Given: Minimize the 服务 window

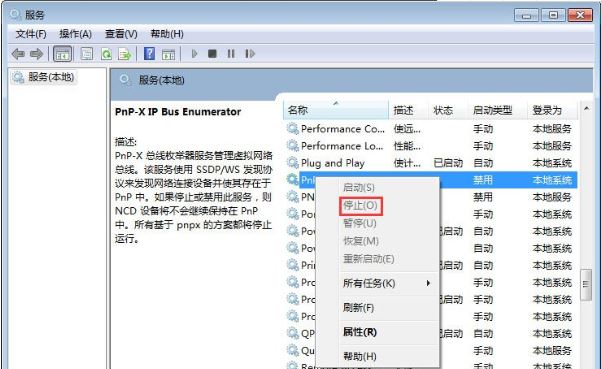Looking at the screenshot, I should pos(526,15).
